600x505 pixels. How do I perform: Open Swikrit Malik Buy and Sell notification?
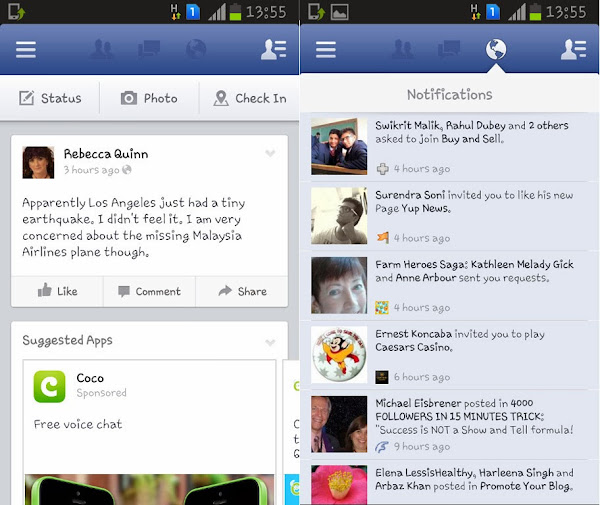[450, 147]
